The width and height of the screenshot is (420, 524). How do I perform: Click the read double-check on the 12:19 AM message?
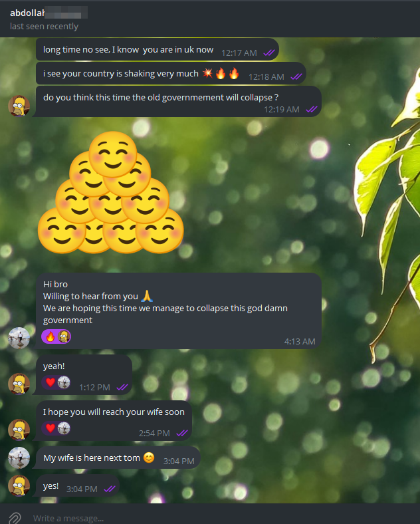(312, 110)
